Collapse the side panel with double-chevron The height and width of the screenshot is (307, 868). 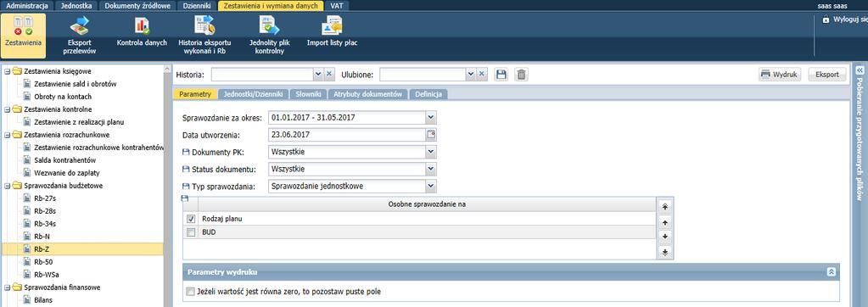pos(860,70)
